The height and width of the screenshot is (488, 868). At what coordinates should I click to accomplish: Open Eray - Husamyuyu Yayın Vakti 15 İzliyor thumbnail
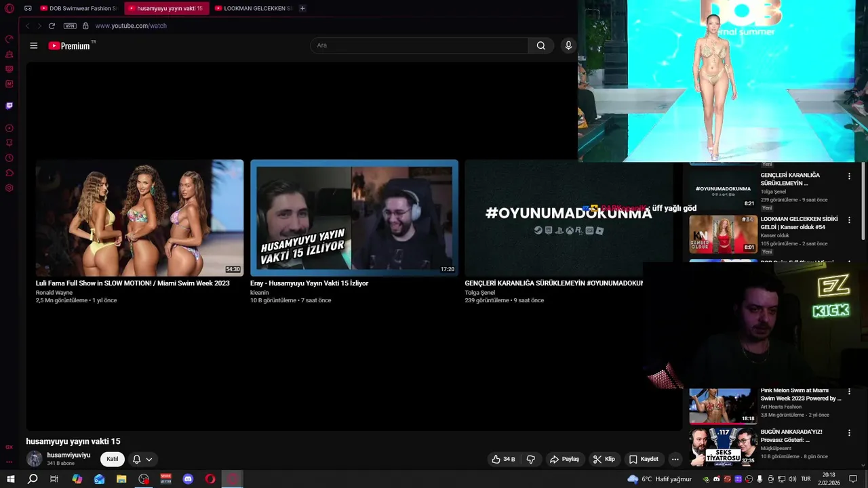(x=354, y=218)
